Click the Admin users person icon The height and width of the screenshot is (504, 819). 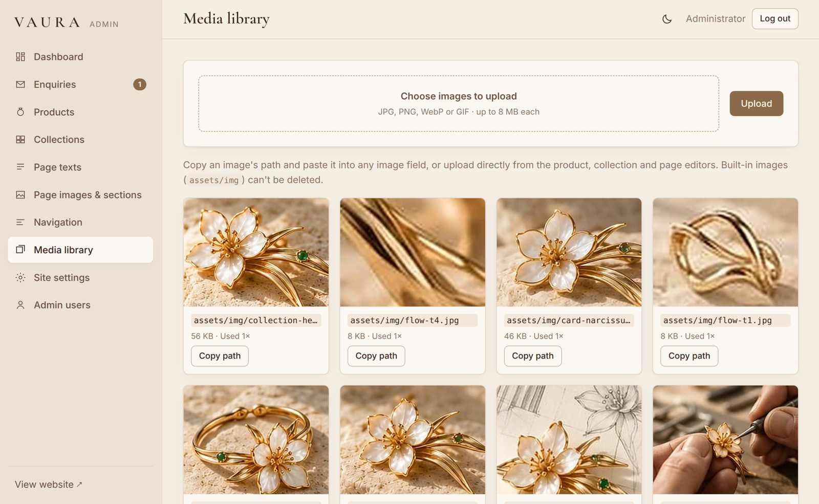tap(20, 305)
